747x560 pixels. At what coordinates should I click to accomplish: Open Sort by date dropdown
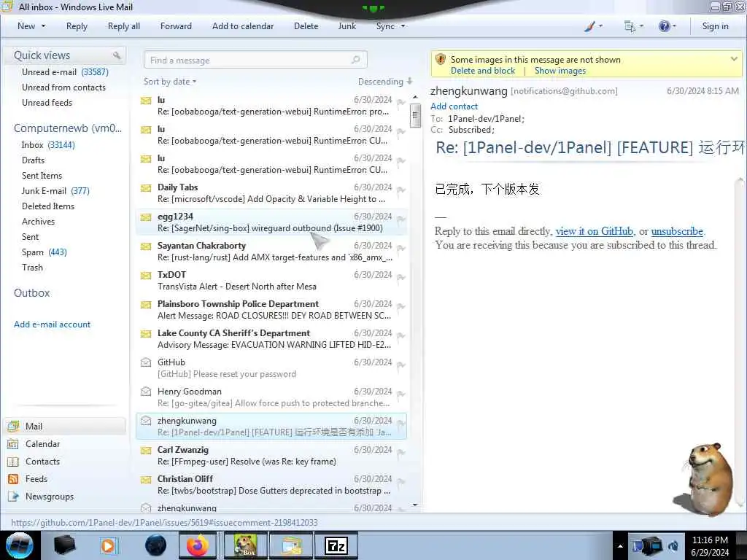click(x=170, y=82)
